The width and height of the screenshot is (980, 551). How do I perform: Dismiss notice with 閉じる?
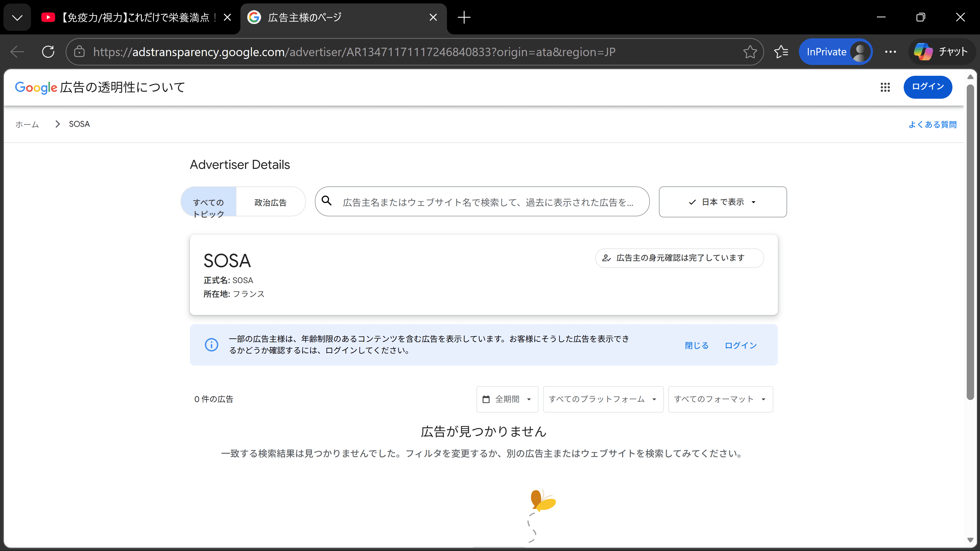[696, 345]
